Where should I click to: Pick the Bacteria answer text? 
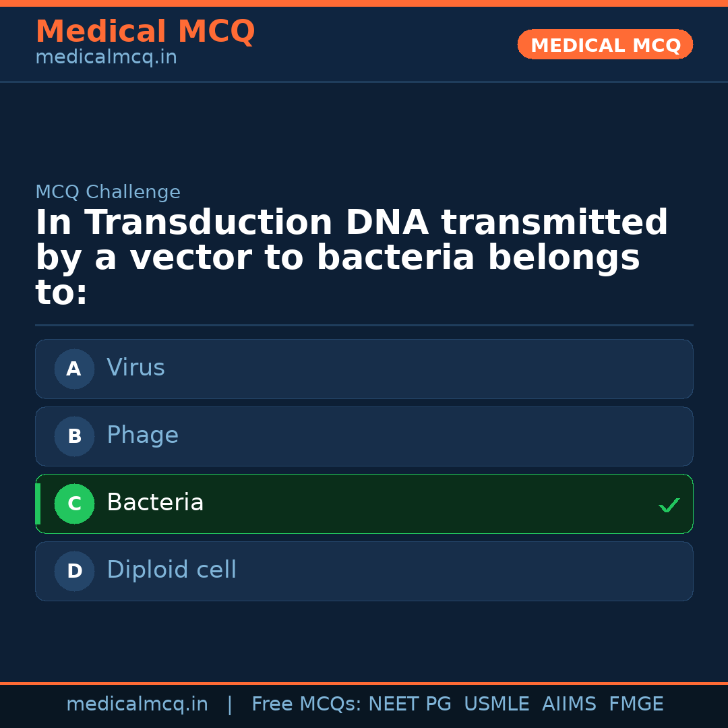(x=155, y=503)
